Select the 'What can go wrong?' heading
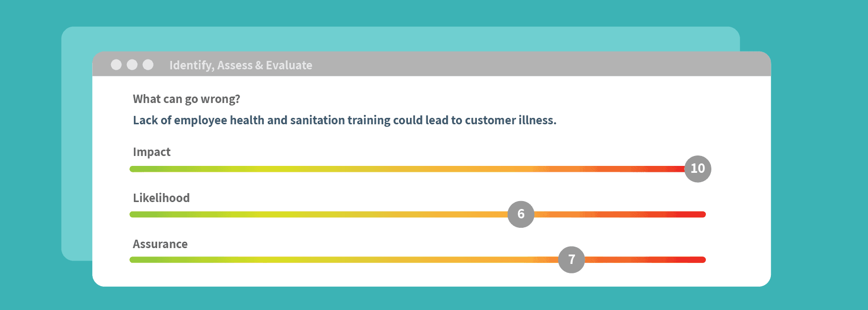The height and width of the screenshot is (310, 868). (186, 100)
